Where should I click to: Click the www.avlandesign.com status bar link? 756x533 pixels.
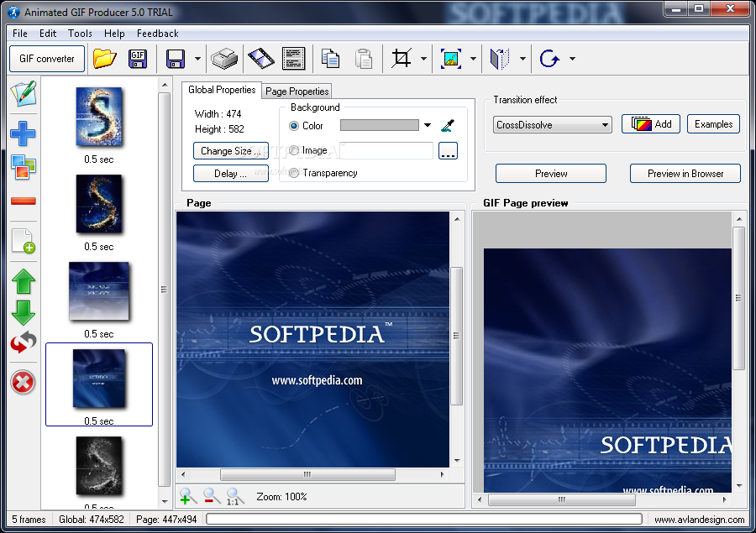(x=699, y=520)
